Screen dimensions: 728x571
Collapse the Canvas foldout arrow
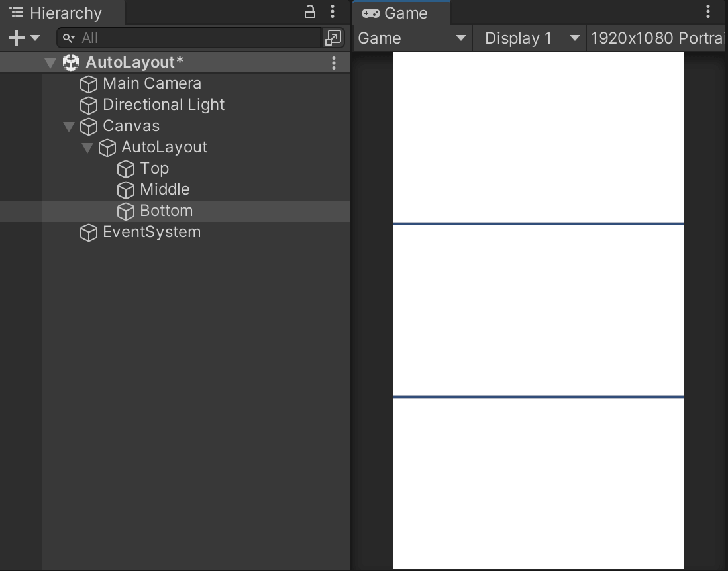coord(69,127)
